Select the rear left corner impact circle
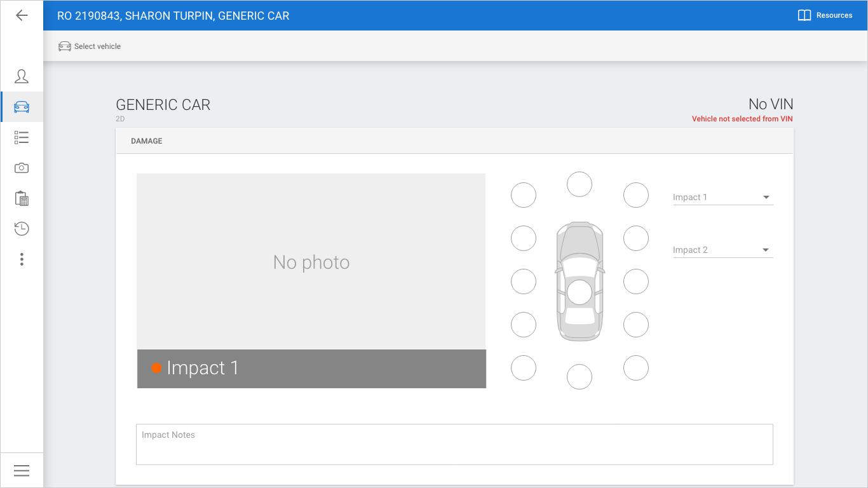Image resolution: width=868 pixels, height=488 pixels. pos(524,368)
